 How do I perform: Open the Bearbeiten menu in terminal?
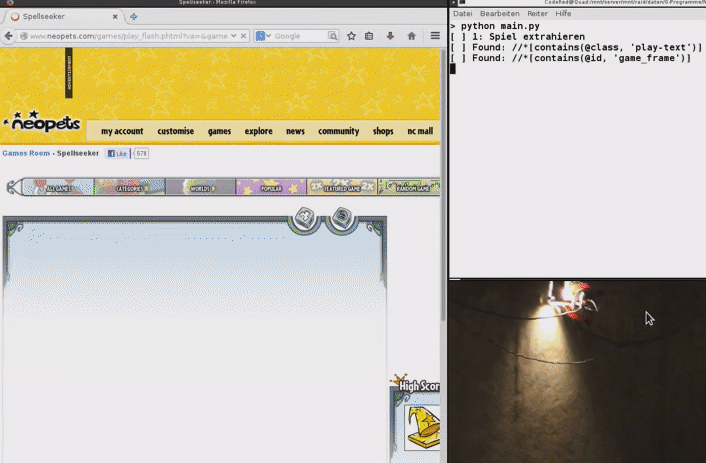[x=499, y=13]
